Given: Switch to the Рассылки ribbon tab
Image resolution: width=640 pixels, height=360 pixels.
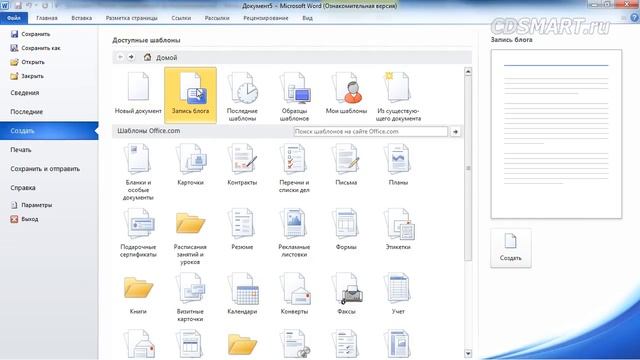Looking at the screenshot, I should 217,18.
